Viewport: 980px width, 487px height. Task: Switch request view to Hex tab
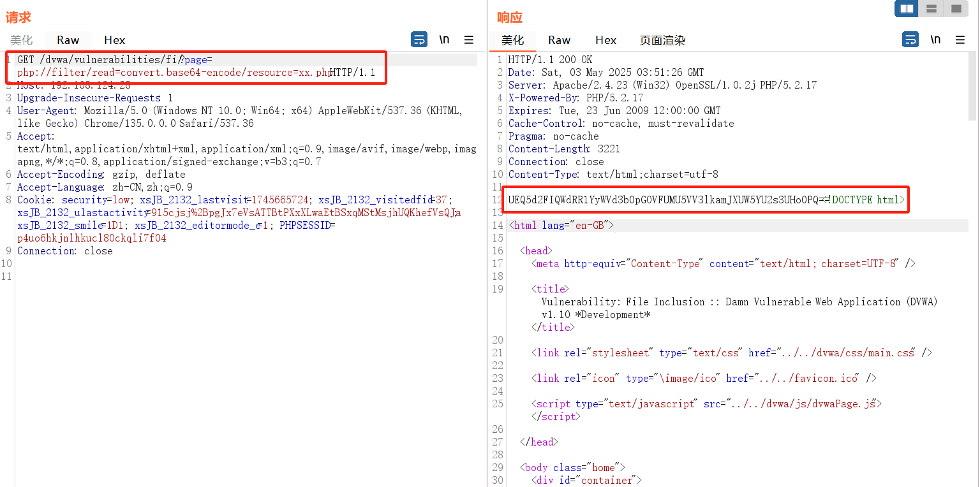click(115, 40)
